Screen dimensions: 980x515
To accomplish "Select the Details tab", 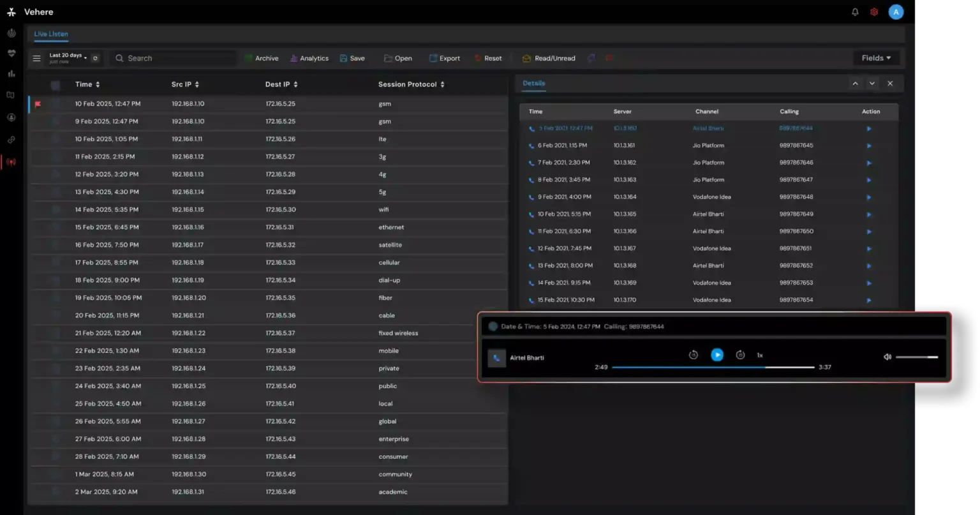I will [x=534, y=83].
